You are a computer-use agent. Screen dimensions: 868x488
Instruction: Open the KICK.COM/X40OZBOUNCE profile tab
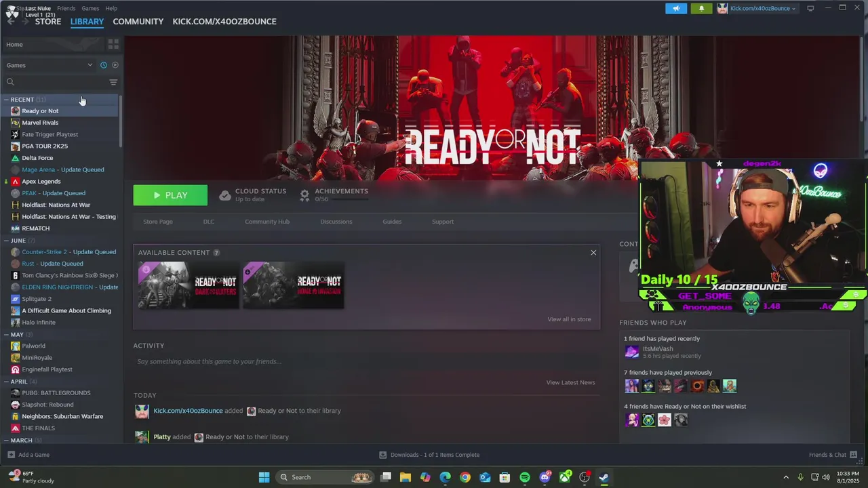[224, 22]
